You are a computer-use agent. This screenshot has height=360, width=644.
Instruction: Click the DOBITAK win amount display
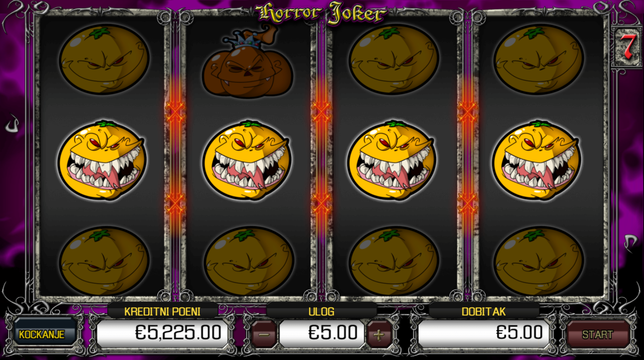(483, 333)
